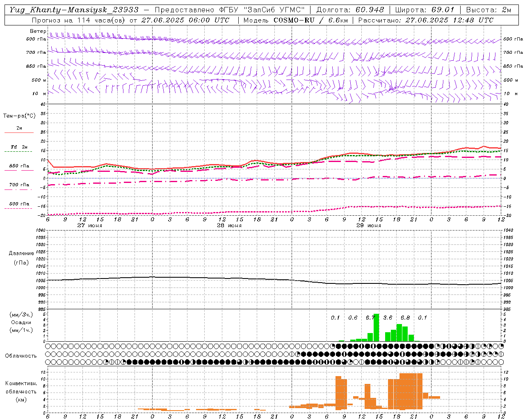The height and width of the screenshot is (420, 525).
Task: Click the 28 июня date label
Action: tap(229, 225)
